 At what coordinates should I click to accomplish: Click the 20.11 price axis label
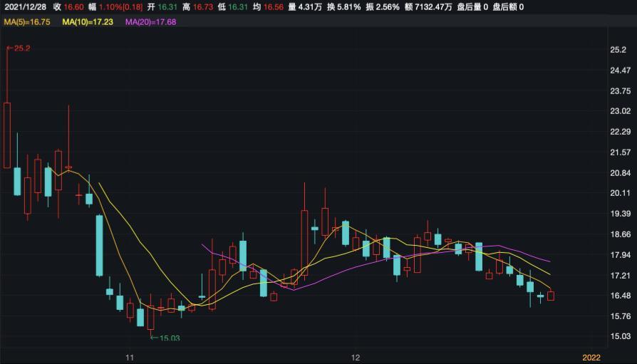click(621, 192)
